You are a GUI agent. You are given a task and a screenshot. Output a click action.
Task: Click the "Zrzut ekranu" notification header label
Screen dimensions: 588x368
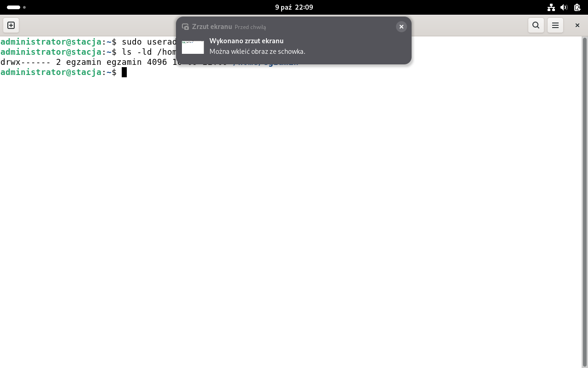(x=212, y=27)
